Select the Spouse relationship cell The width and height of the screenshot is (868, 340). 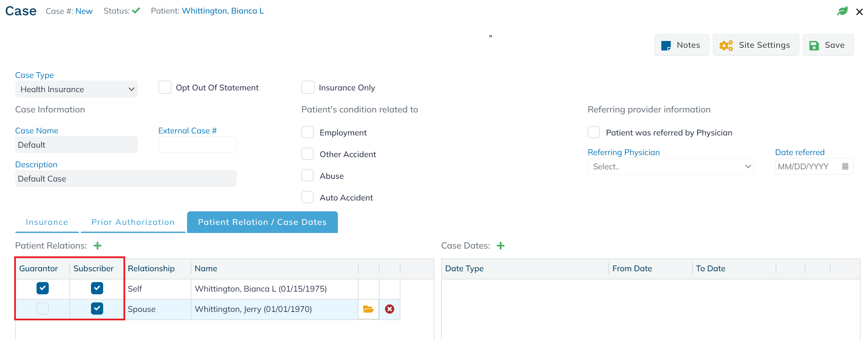158,309
